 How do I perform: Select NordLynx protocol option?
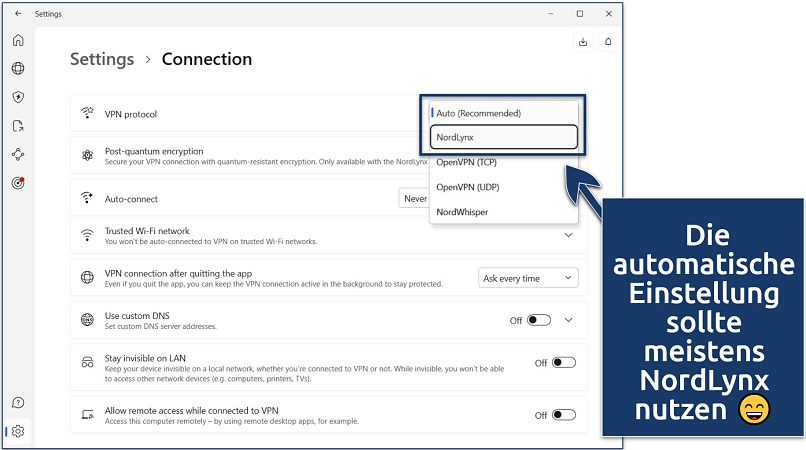(504, 137)
